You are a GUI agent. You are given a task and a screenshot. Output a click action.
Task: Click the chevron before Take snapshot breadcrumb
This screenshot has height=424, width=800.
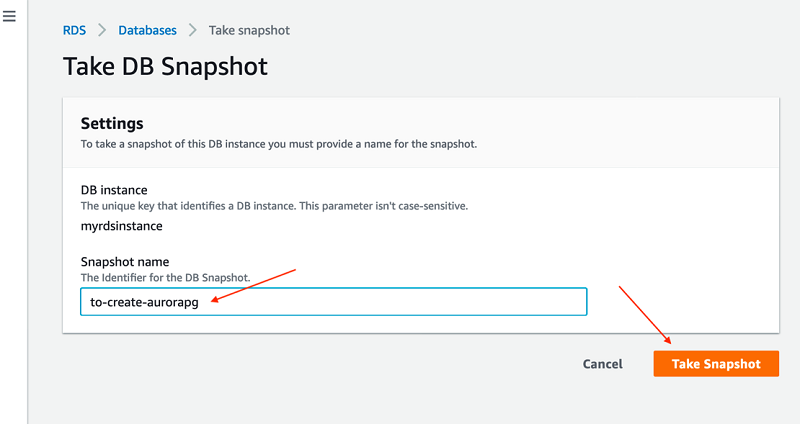pos(192,31)
